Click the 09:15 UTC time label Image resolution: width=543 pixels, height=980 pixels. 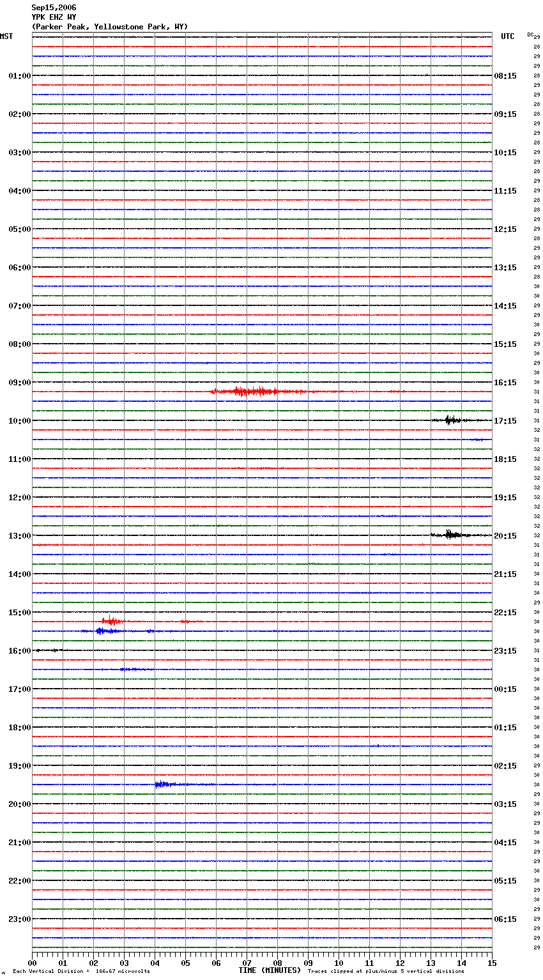505,114
